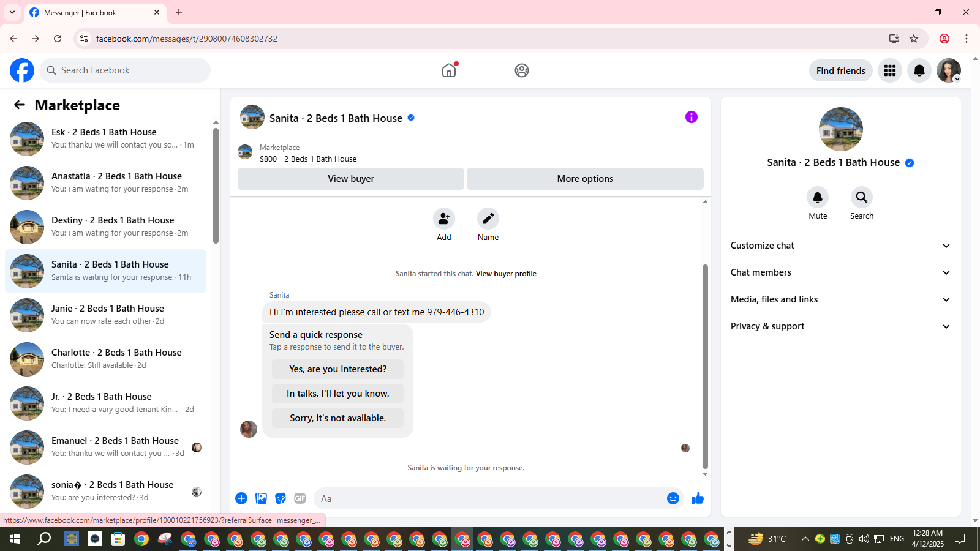
Task: Click the chat list scrollbar
Action: tap(216, 186)
